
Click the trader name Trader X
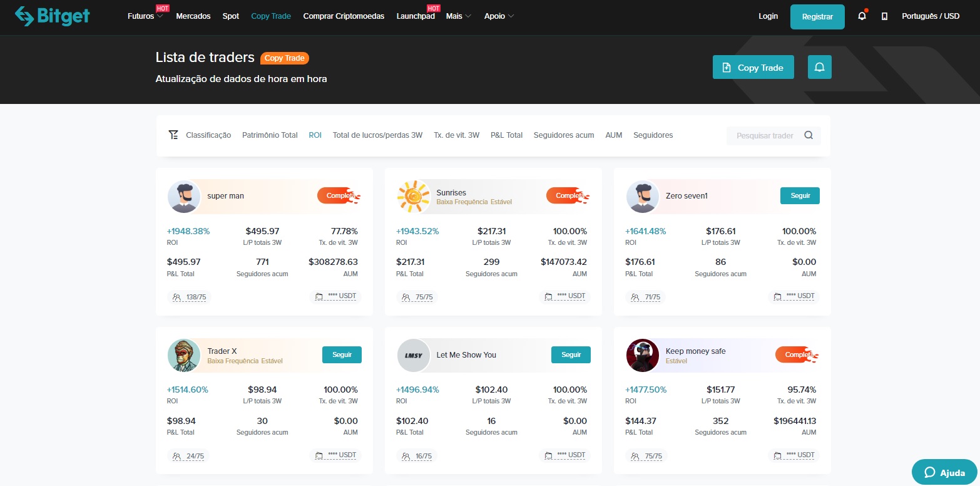pyautogui.click(x=222, y=351)
